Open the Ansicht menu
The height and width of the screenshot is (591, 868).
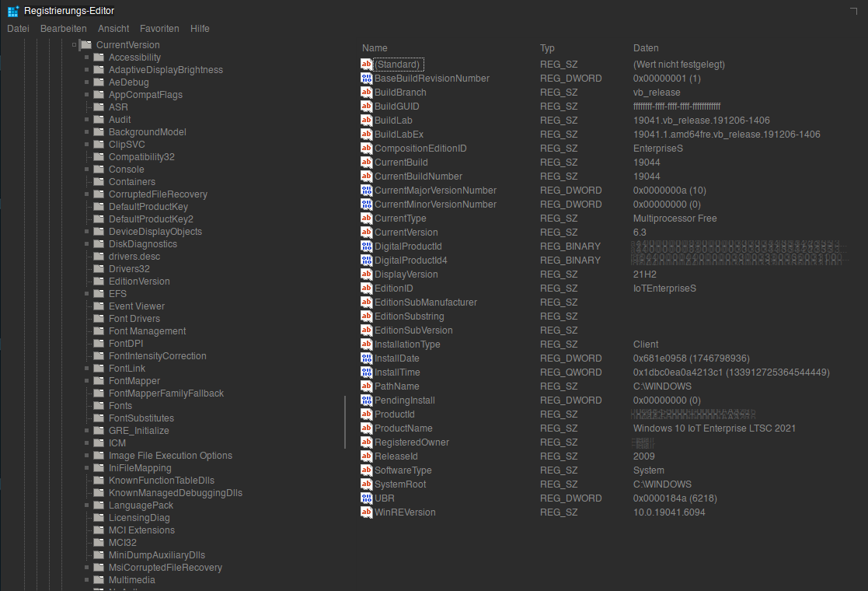113,28
